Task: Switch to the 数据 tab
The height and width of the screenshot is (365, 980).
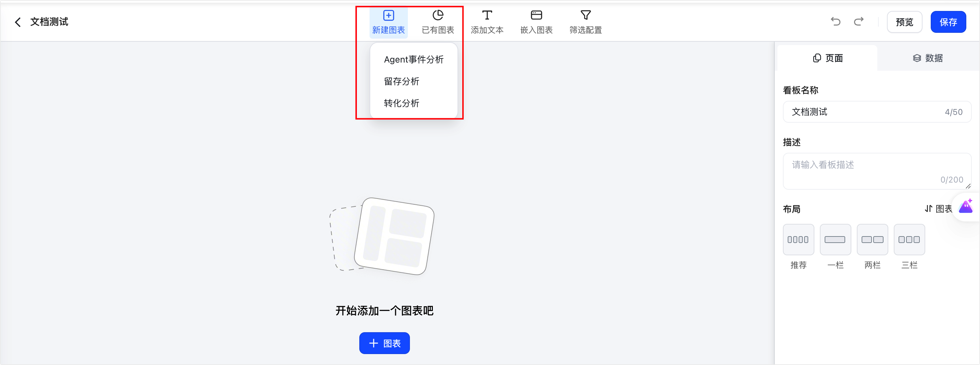Action: (928, 58)
